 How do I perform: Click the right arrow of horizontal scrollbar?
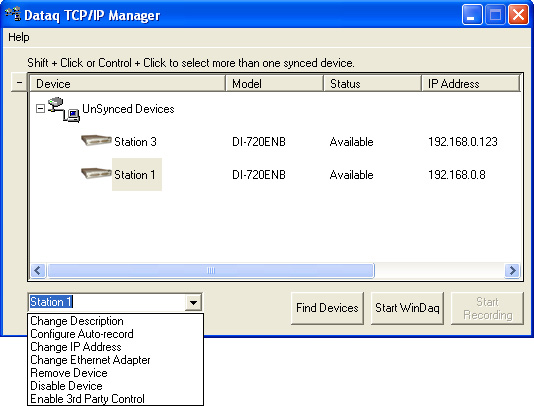(x=512, y=271)
